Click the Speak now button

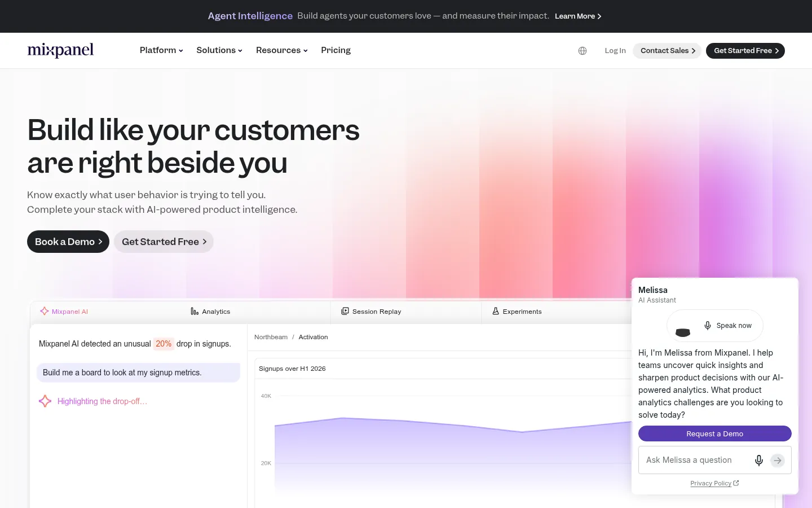[715, 326]
